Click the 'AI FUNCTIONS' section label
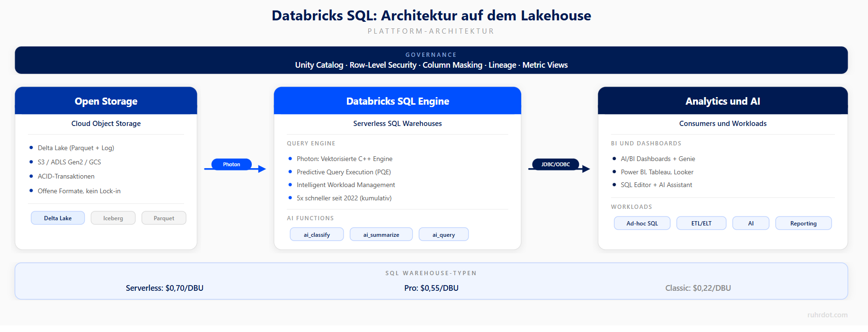This screenshot has width=868, height=332. point(310,218)
